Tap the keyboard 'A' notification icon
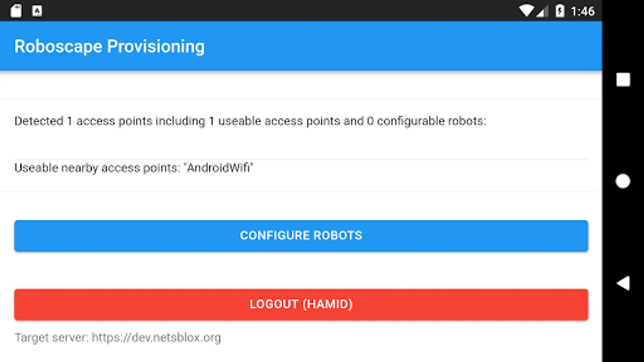644x362 pixels. pyautogui.click(x=37, y=11)
